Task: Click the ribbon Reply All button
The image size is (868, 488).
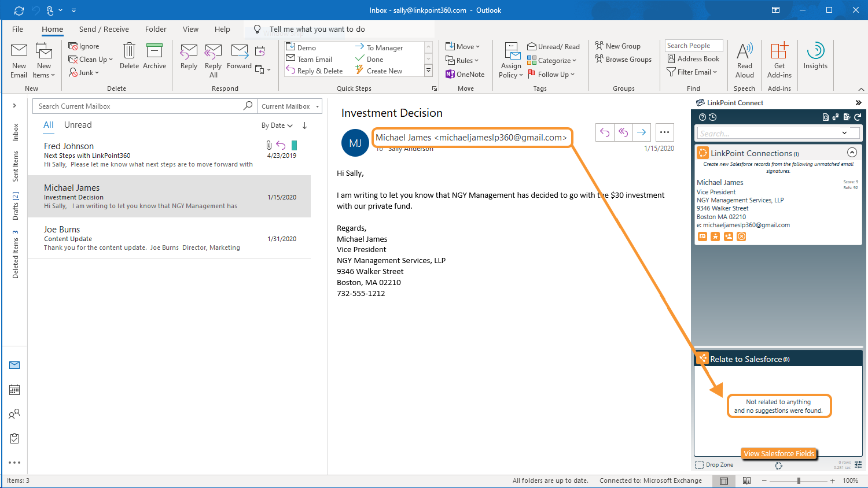Action: point(213,61)
